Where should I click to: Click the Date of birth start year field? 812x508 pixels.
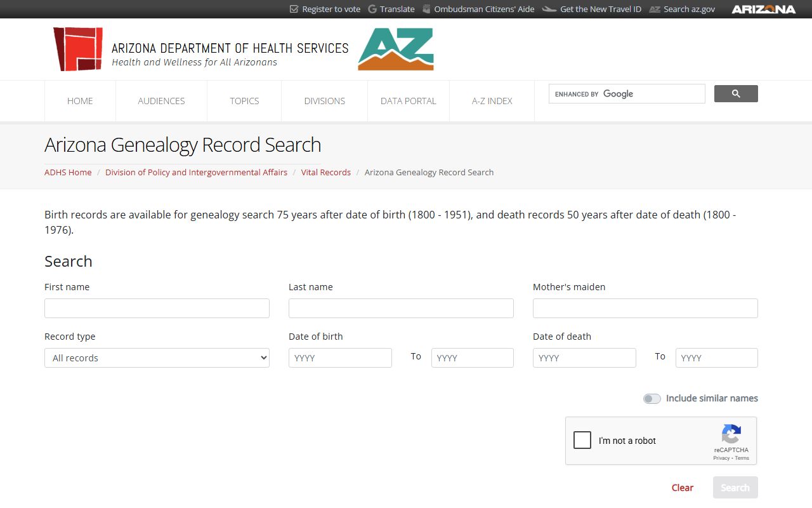tap(340, 358)
